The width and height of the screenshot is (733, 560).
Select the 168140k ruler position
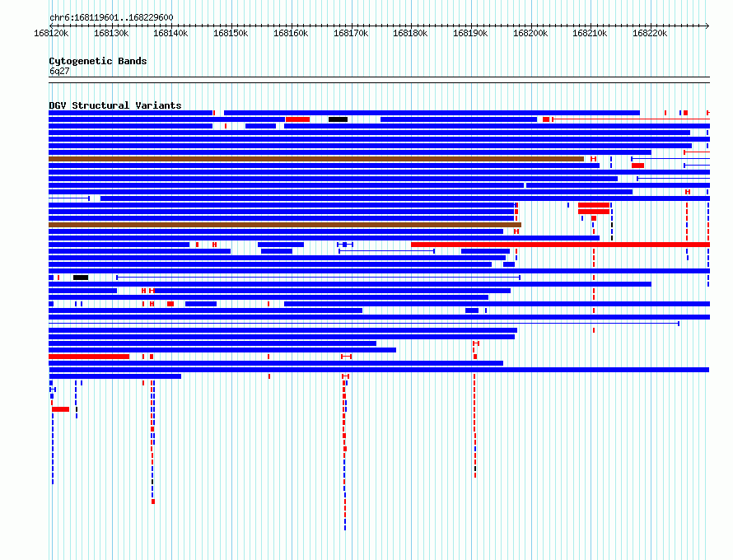[170, 33]
